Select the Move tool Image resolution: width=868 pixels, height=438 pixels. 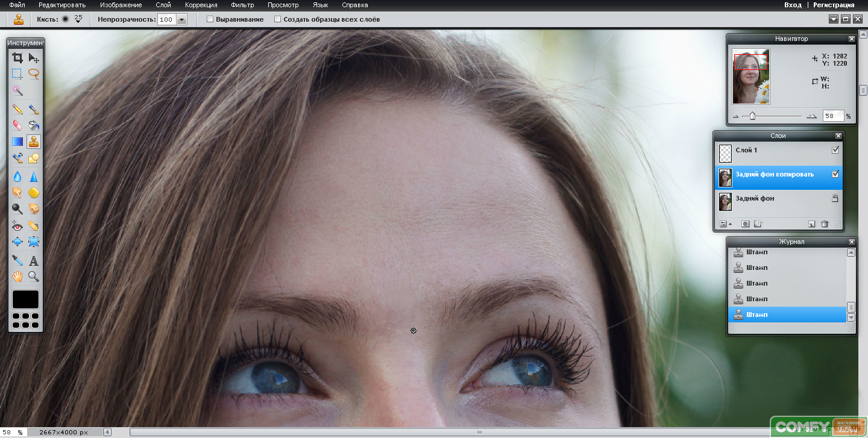coord(34,58)
